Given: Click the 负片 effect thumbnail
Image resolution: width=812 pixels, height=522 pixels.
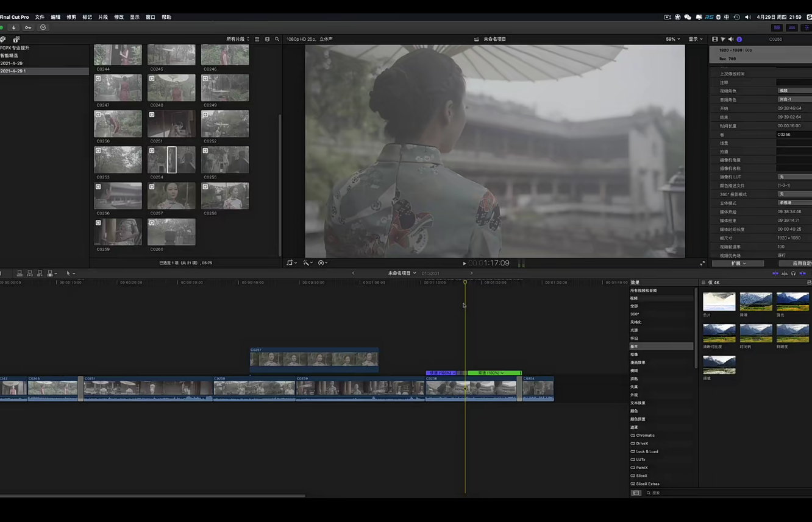Looking at the screenshot, I should (x=719, y=302).
